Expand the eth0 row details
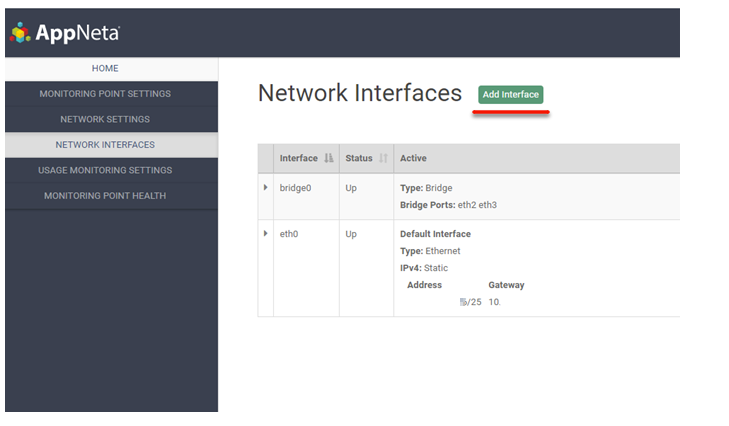The width and height of the screenshot is (729, 426). 265,233
